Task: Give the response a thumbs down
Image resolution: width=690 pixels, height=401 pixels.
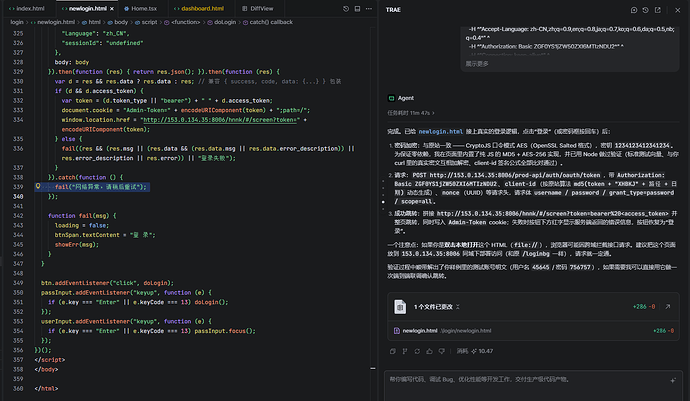Action: 442,351
